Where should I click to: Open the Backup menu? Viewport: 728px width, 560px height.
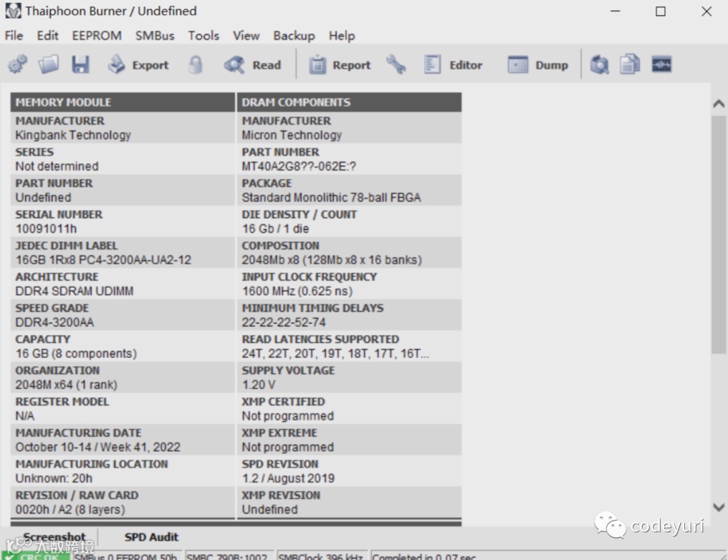(x=294, y=36)
